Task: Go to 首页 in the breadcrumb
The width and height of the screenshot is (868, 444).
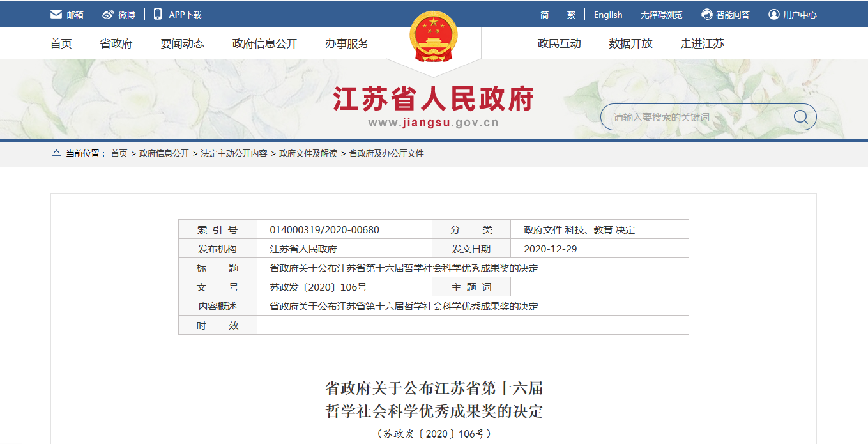Action: [x=119, y=153]
